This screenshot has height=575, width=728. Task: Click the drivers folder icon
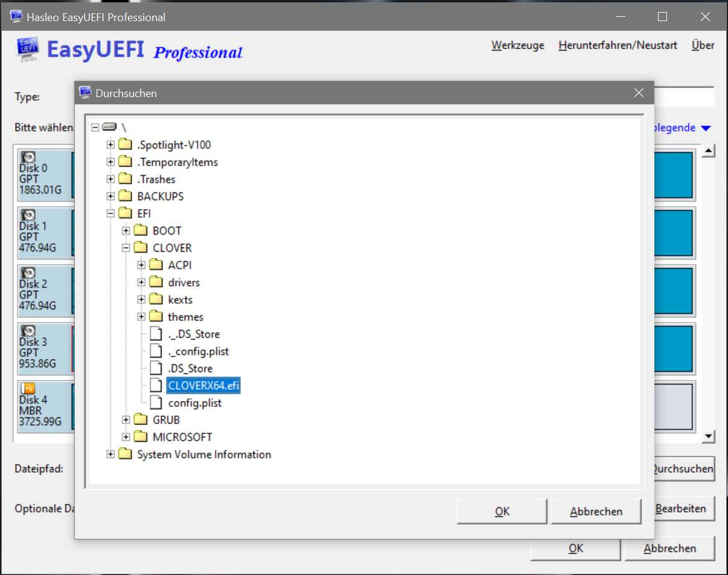(x=156, y=282)
